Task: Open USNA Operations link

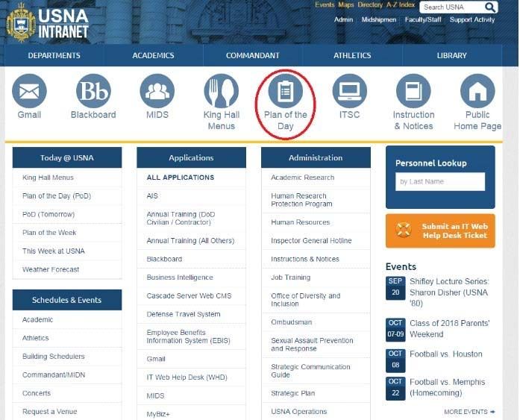Action: [299, 411]
